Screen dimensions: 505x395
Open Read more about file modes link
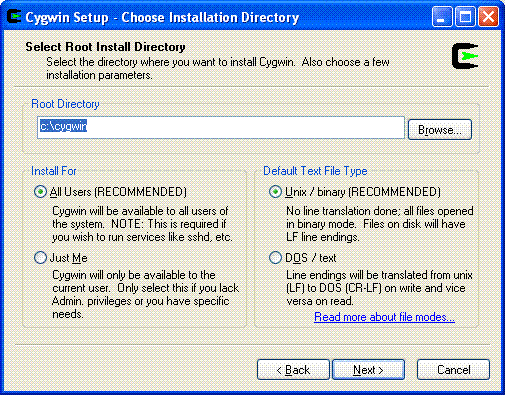(x=384, y=317)
